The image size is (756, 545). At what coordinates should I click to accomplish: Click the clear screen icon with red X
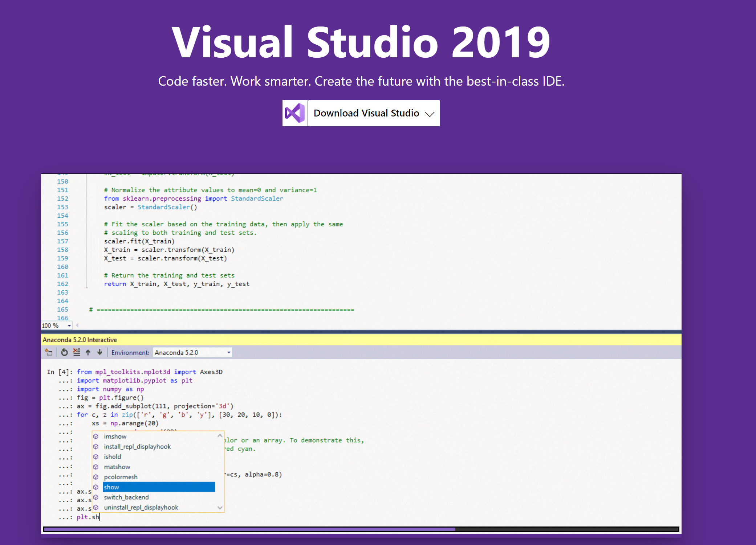(x=76, y=352)
